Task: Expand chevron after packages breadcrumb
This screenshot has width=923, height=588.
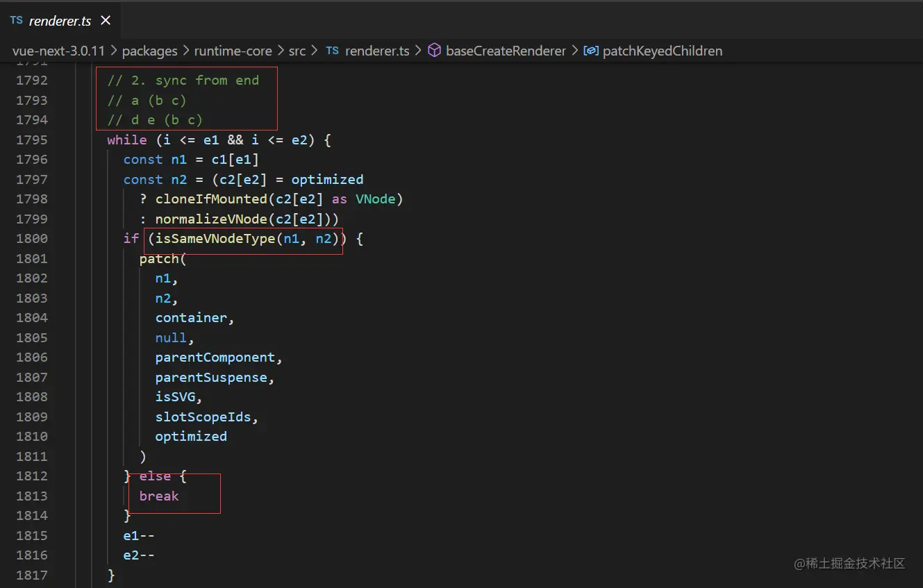Action: coord(186,51)
